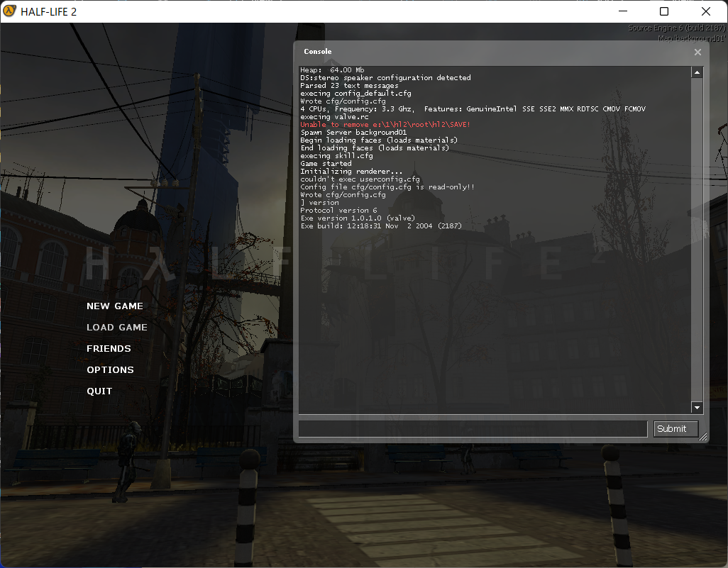Focus the console command input field
Screen dimensions: 728x568
[x=473, y=429]
